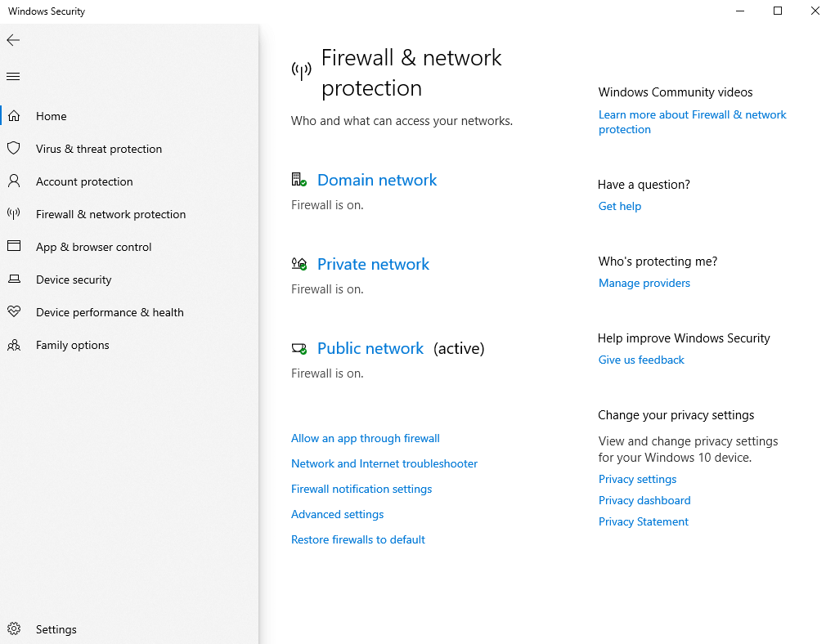Select the Home house icon
Screen dimensions: 826x644
14,116
